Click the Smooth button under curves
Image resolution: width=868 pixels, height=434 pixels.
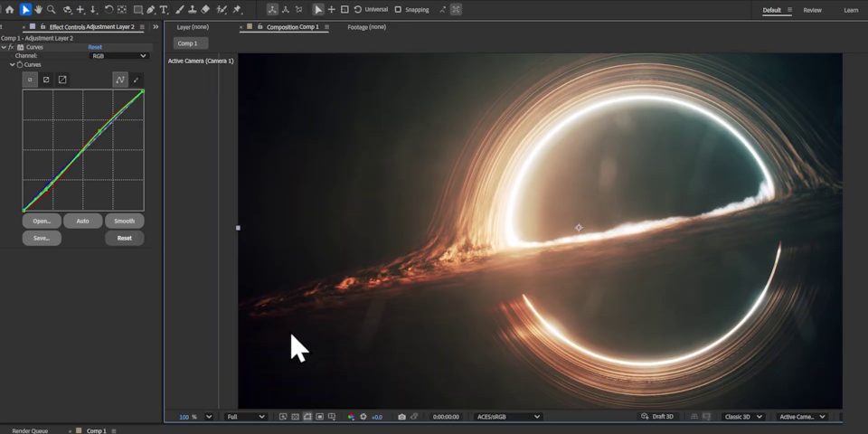[x=124, y=221]
